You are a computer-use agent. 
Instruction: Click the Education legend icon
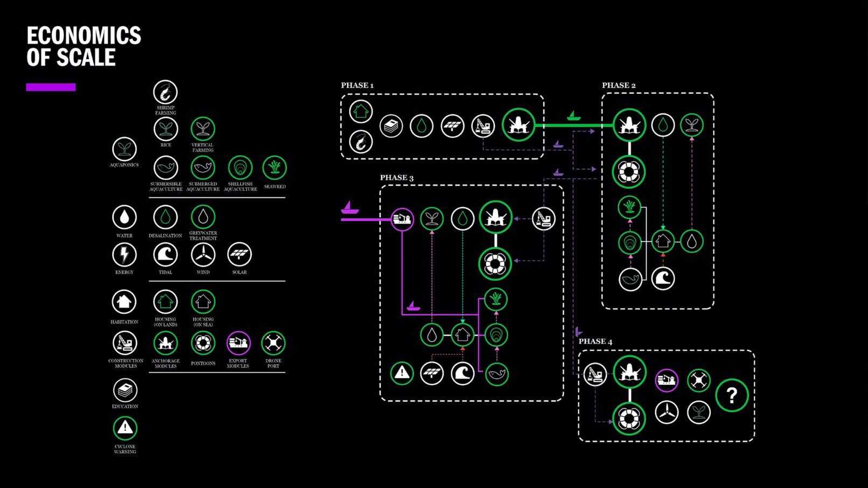point(125,390)
